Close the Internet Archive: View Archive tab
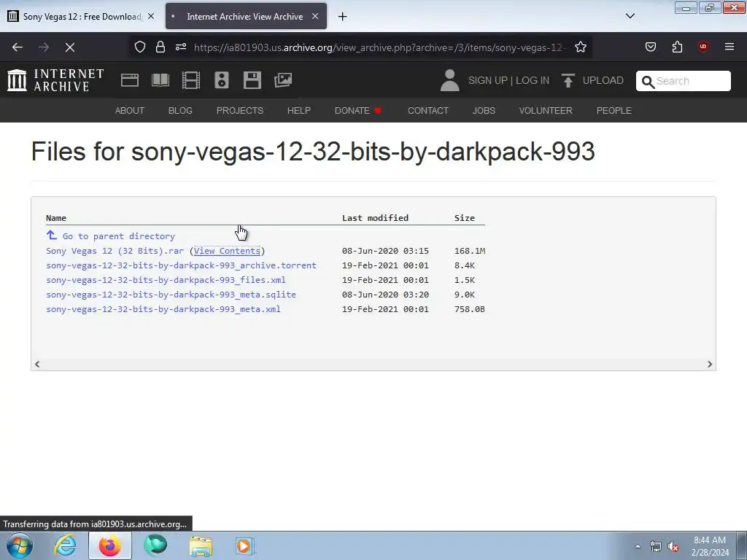The image size is (747, 560). click(315, 16)
